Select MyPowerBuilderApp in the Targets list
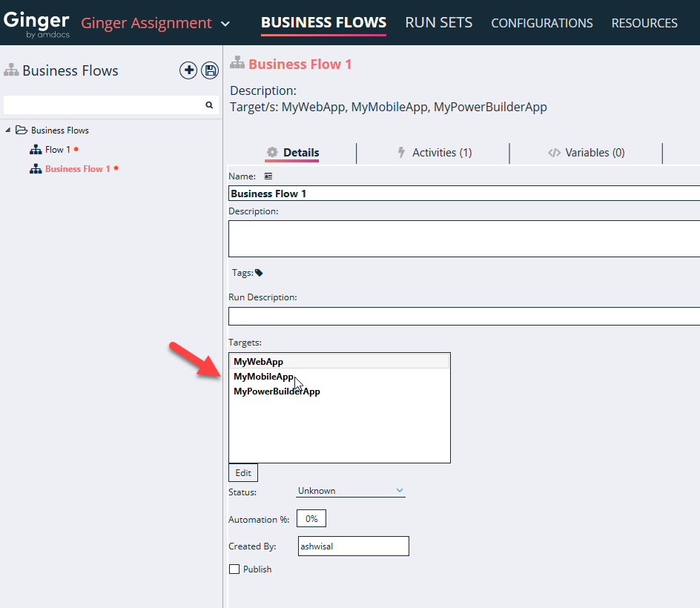Screen dimensions: 700x608 click(277, 391)
